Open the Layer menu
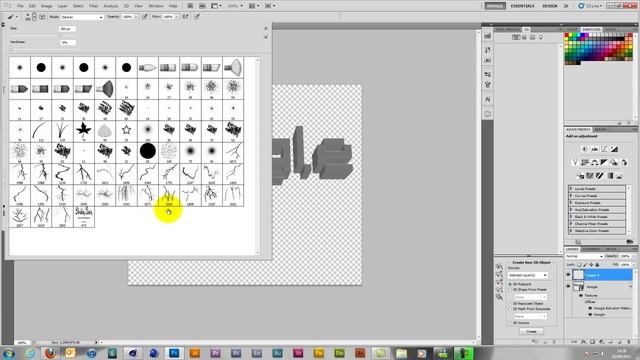640x360 pixels. pos(62,6)
